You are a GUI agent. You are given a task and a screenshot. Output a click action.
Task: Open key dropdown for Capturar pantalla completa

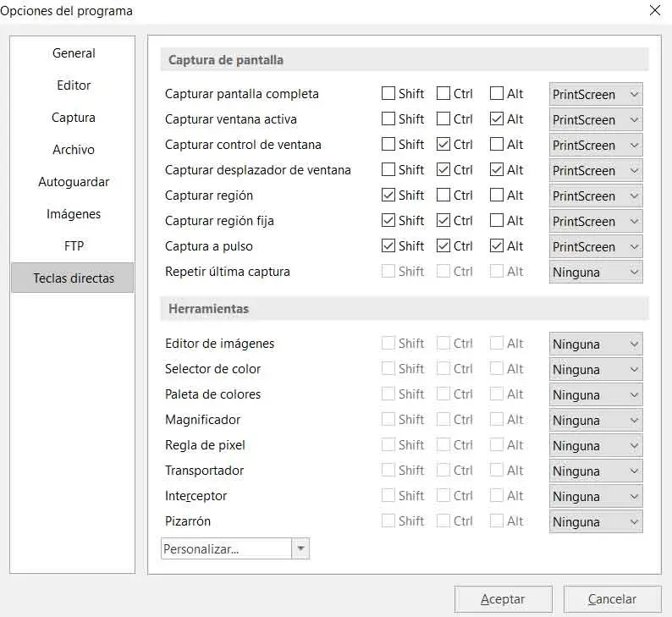point(596,95)
